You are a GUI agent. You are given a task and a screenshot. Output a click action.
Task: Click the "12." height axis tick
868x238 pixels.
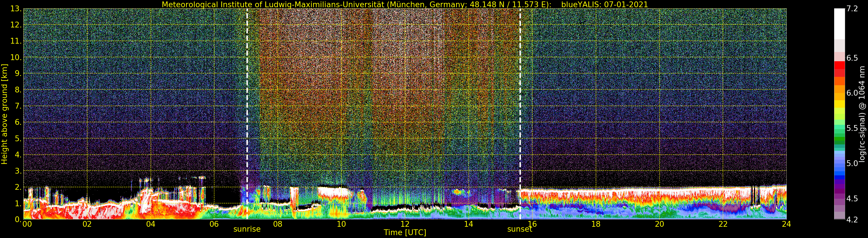coord(17,25)
